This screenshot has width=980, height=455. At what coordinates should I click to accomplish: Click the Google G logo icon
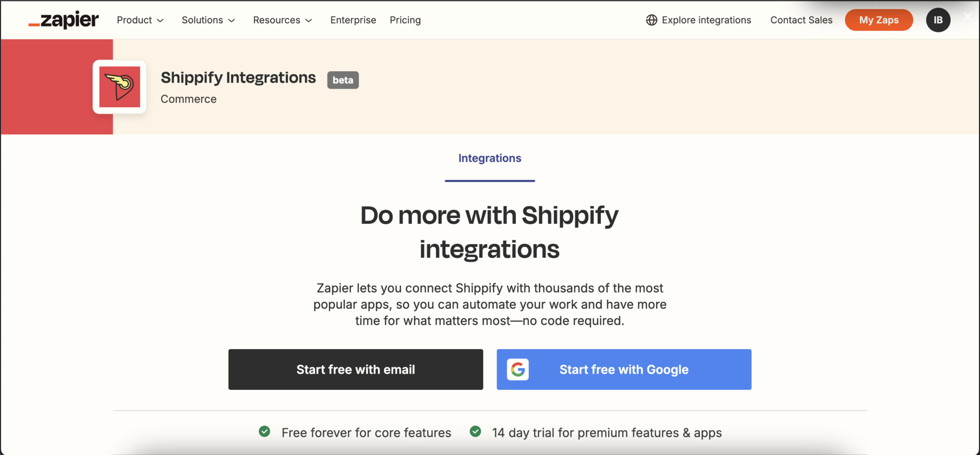517,369
